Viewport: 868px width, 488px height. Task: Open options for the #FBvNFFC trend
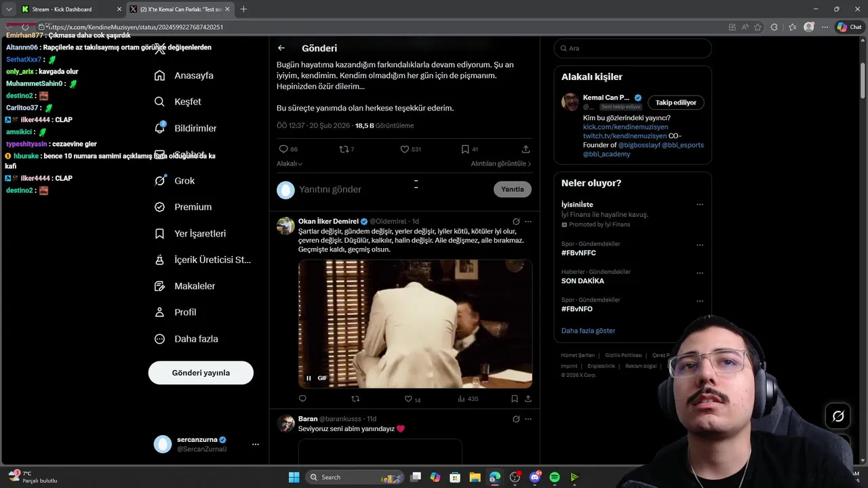[700, 245]
